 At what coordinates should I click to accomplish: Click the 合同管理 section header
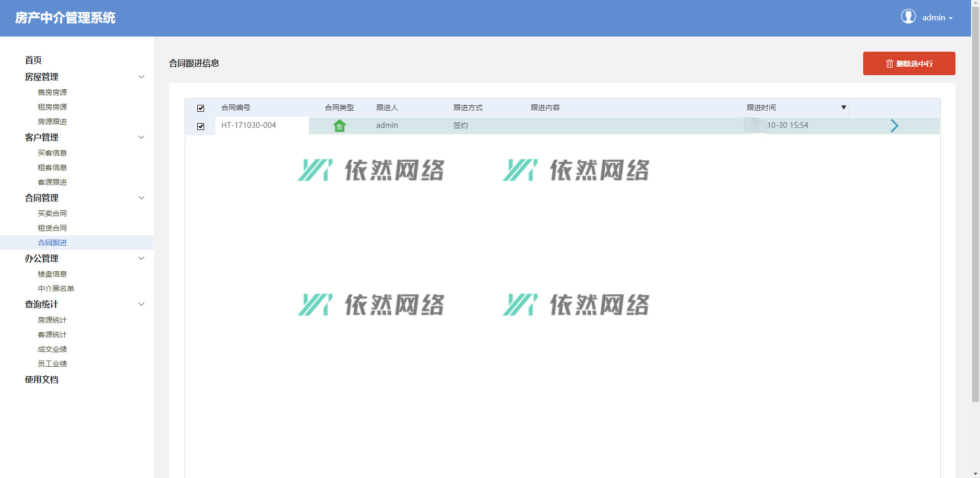click(x=42, y=198)
